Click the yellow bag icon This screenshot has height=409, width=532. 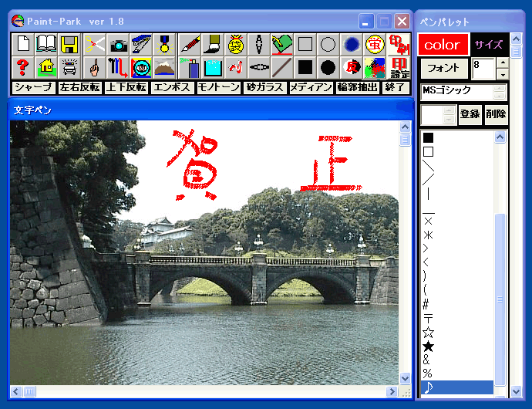[236, 44]
